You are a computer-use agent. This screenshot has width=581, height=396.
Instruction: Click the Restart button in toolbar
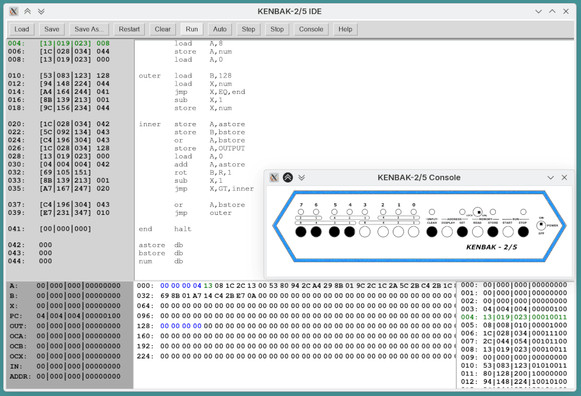pos(129,29)
